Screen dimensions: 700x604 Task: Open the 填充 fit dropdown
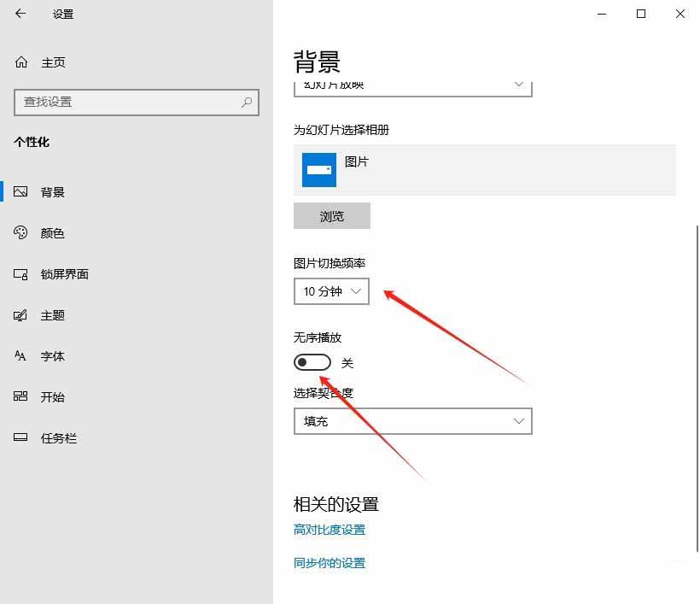413,421
